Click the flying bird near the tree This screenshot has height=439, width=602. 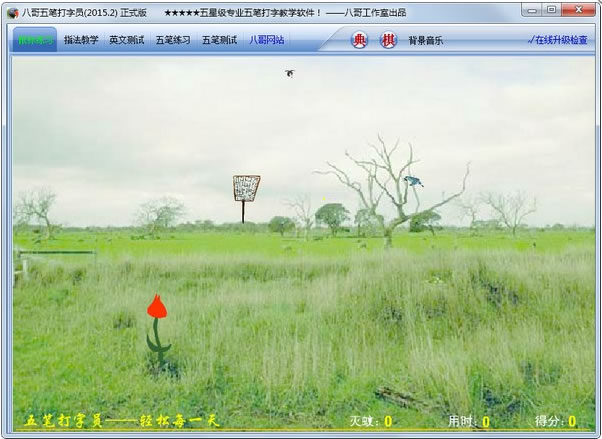click(413, 182)
